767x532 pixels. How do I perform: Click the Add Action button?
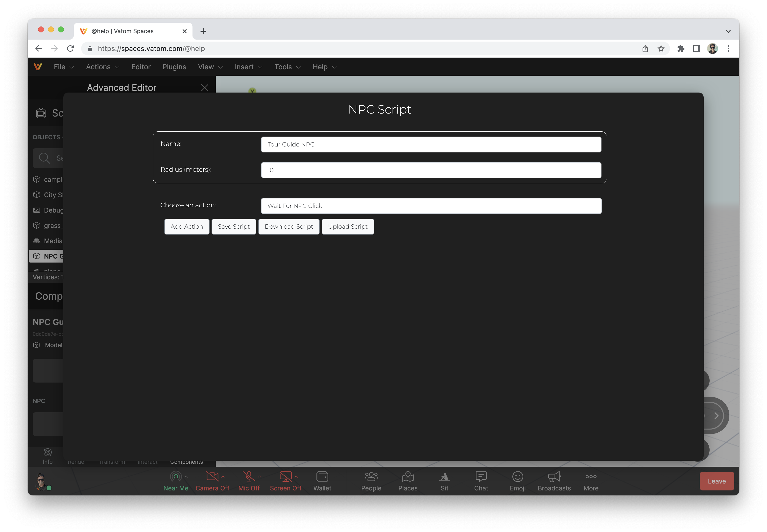coord(187,227)
